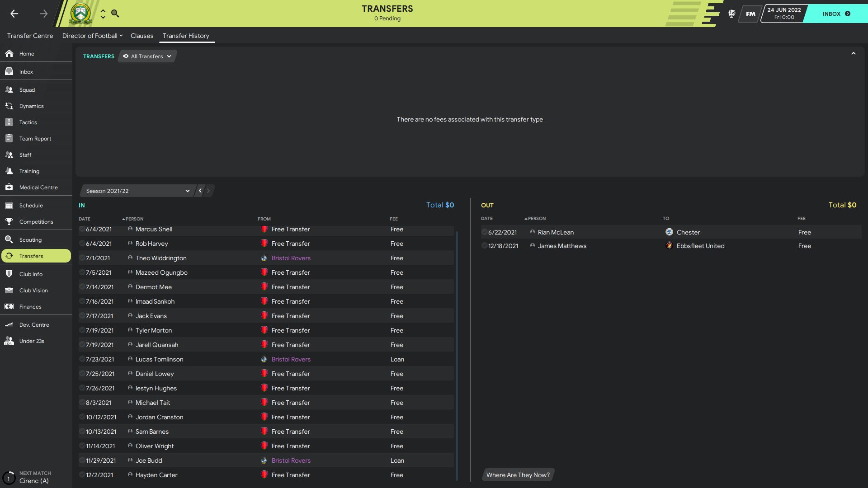
Task: Click the Medical Centre sidebar icon
Action: pos(9,187)
